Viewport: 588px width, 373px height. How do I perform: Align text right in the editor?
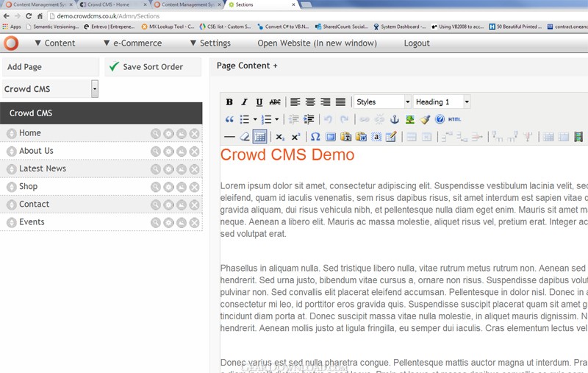325,102
